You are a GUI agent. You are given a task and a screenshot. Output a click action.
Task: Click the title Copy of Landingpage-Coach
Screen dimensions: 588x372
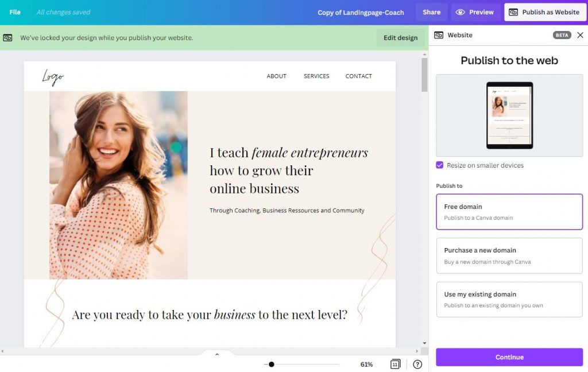click(x=361, y=11)
